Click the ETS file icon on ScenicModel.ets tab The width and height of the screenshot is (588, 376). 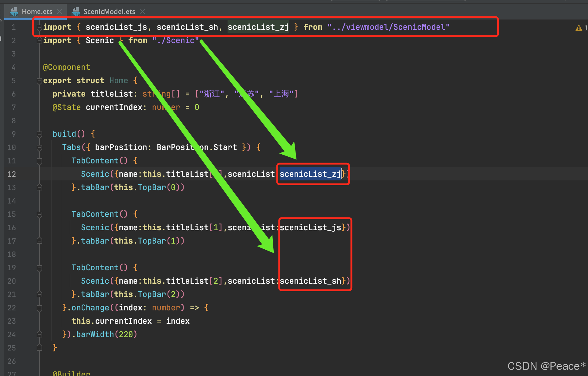pyautogui.click(x=76, y=12)
